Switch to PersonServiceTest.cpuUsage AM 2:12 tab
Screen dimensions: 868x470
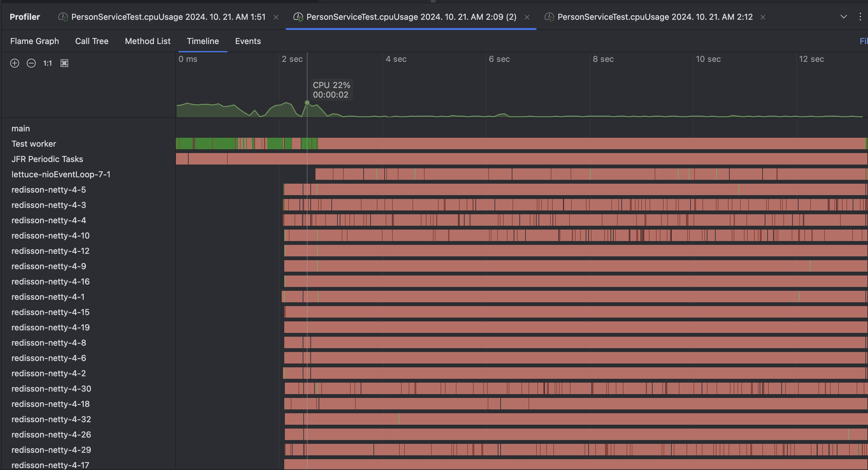tap(655, 17)
